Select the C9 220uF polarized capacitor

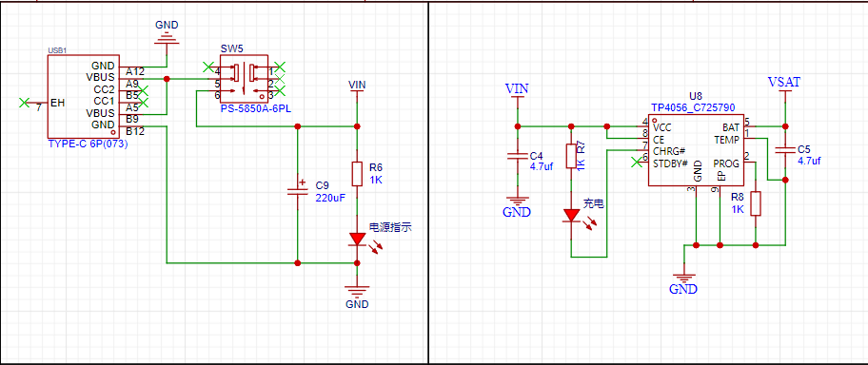click(297, 191)
